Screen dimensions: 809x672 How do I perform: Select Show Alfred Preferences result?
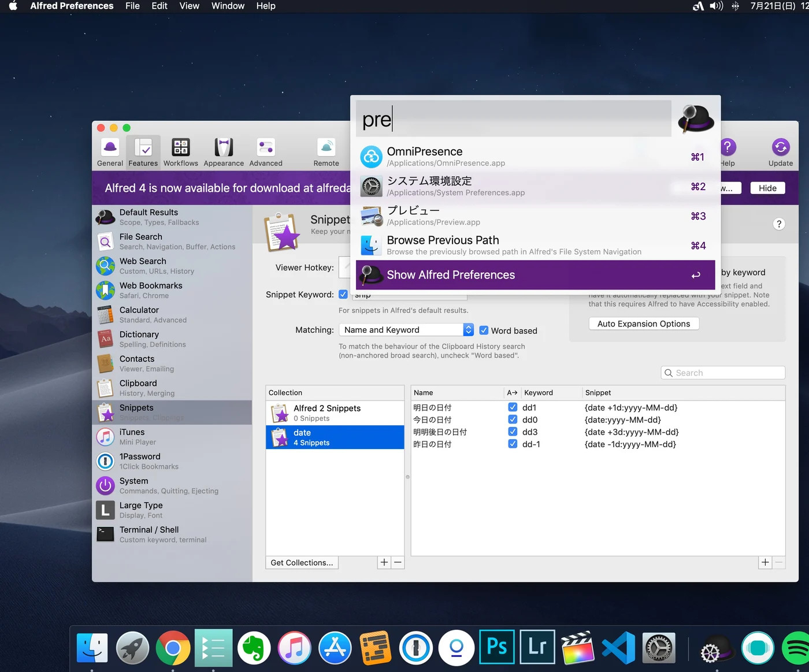pos(535,275)
